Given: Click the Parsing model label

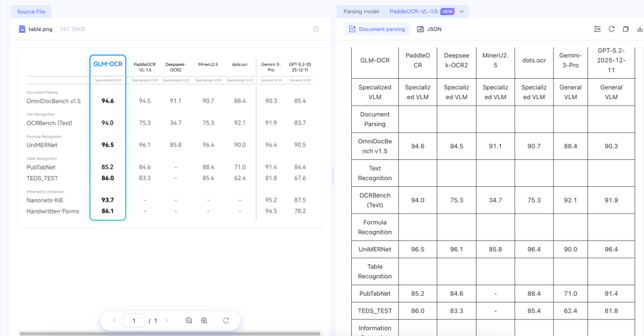Looking at the screenshot, I should (361, 11).
